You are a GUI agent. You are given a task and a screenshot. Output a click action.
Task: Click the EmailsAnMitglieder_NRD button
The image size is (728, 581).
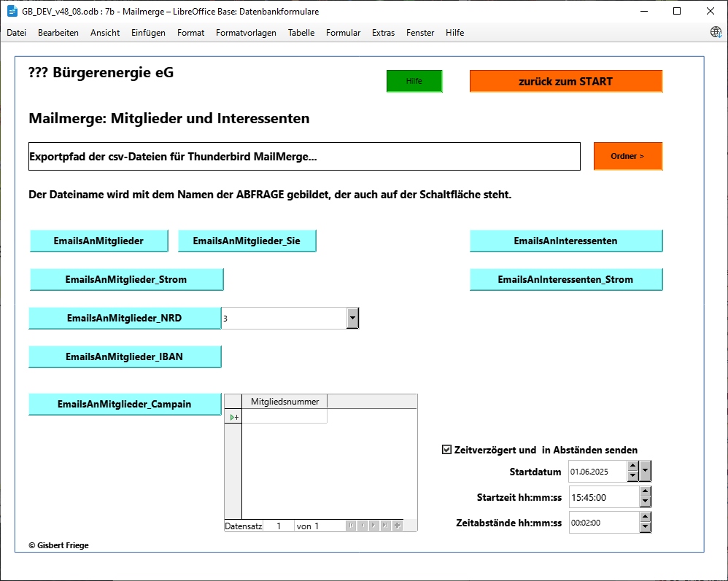125,318
